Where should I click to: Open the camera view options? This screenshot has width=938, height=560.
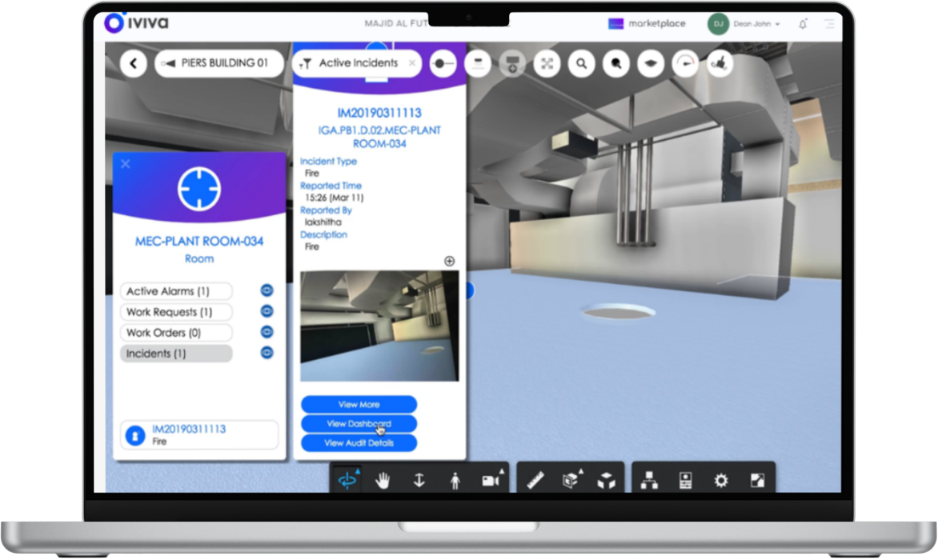tap(491, 481)
